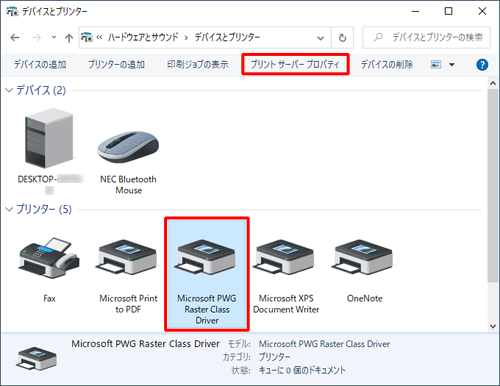Open view options dropdown arrow
The width and height of the screenshot is (500, 386).
452,65
